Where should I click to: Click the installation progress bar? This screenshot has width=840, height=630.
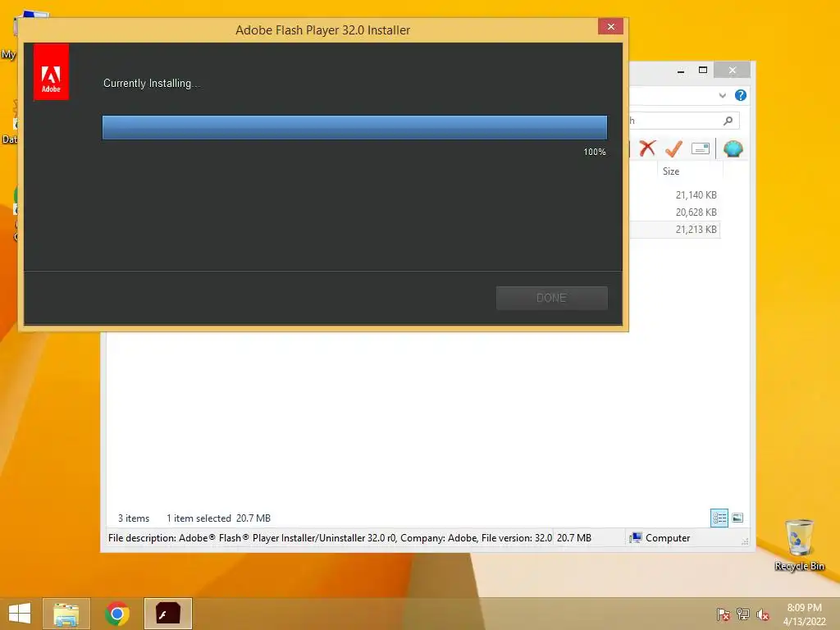point(354,127)
